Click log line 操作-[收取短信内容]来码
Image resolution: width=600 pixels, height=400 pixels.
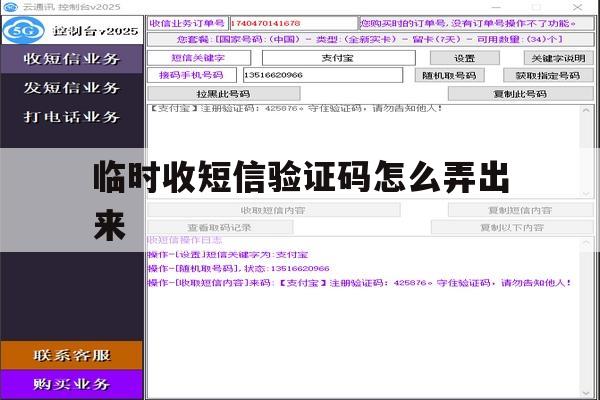360,283
